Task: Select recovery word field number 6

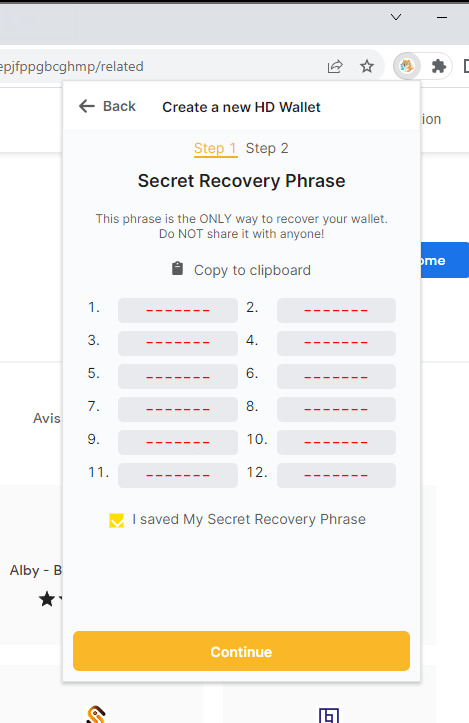Action: pos(336,376)
